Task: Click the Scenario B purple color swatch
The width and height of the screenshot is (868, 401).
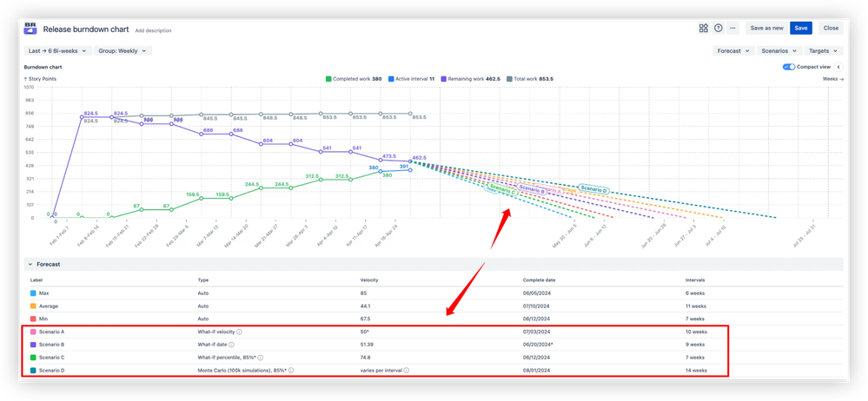Action: [x=33, y=345]
